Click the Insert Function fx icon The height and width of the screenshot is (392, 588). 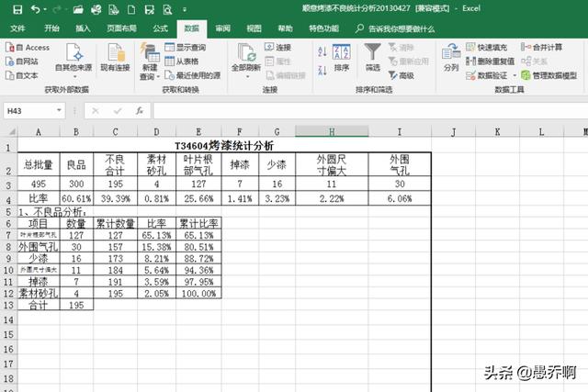[139, 111]
